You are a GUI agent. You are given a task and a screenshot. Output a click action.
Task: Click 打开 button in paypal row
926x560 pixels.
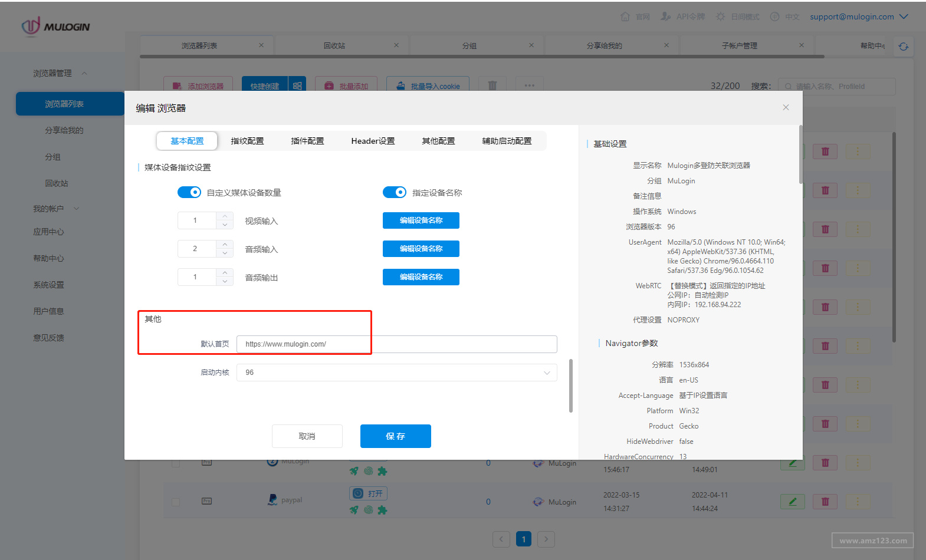[x=368, y=493]
